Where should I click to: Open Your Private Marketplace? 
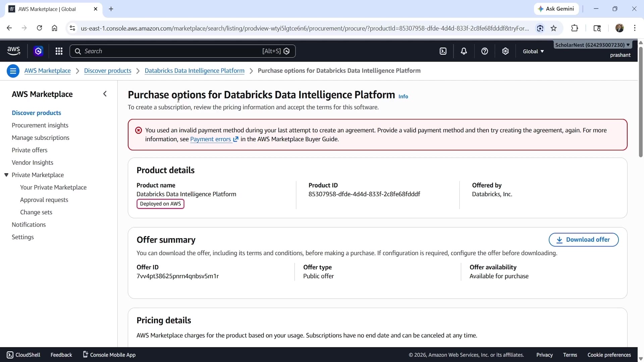click(53, 187)
